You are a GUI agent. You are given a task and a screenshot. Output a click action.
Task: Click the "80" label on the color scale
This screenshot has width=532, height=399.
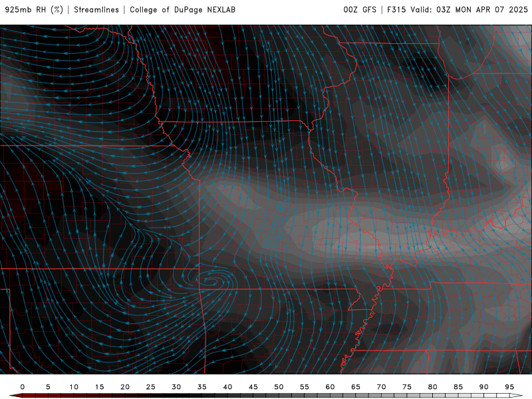(x=432, y=387)
